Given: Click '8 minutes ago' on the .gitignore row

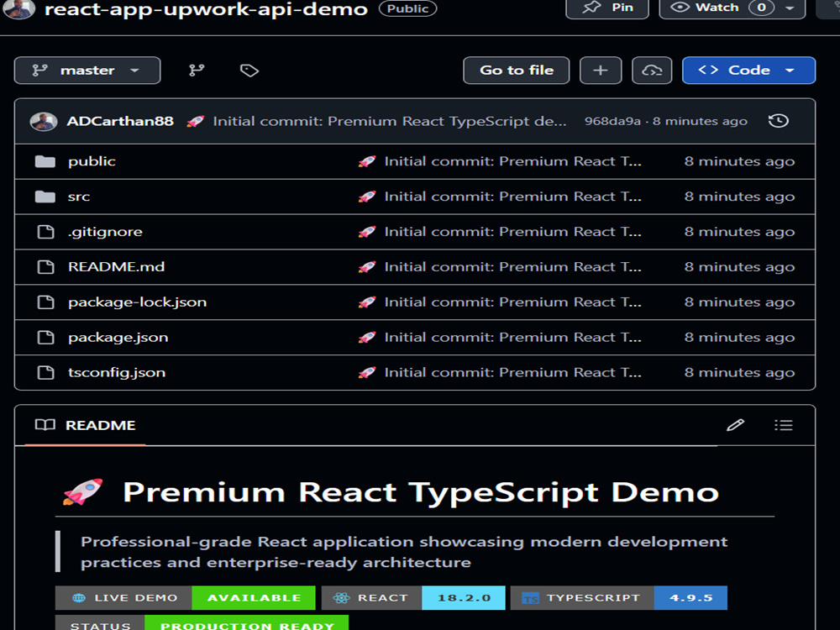Looking at the screenshot, I should tap(739, 232).
